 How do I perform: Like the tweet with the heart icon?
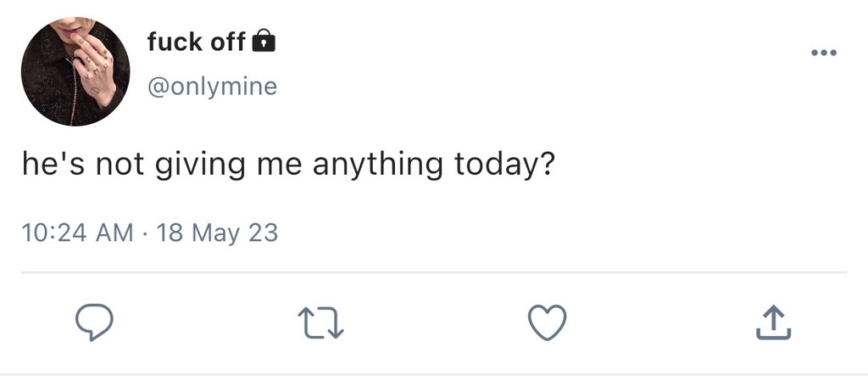[547, 322]
